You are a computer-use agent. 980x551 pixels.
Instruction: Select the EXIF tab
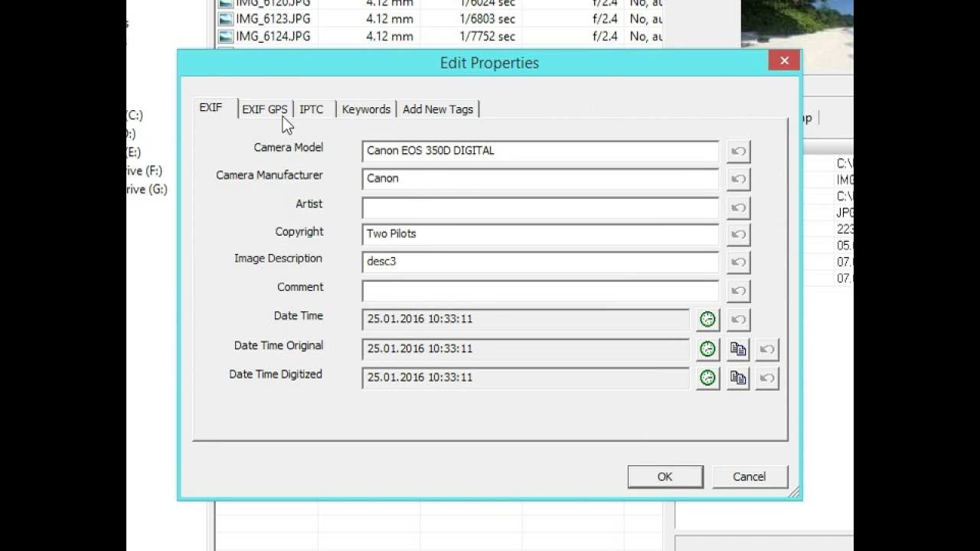211,108
